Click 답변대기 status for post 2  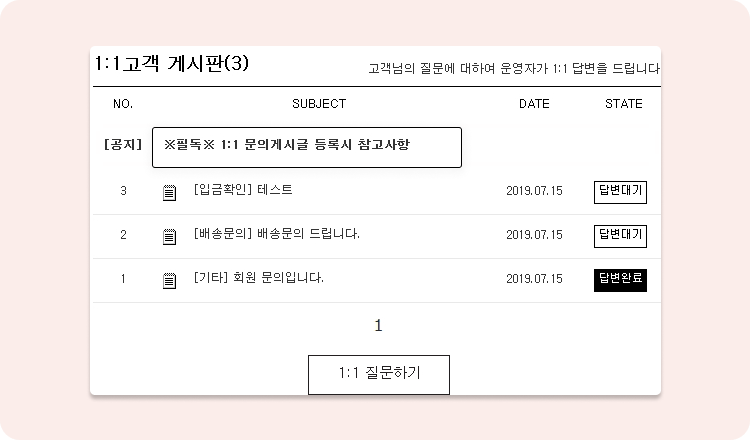click(620, 236)
